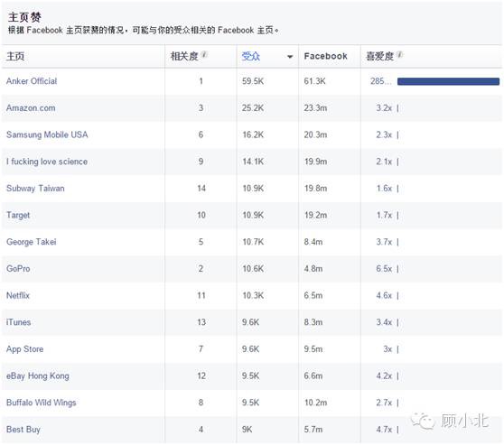504x445 pixels.
Task: Visit the eBay Hong Kong link
Action: (x=38, y=375)
